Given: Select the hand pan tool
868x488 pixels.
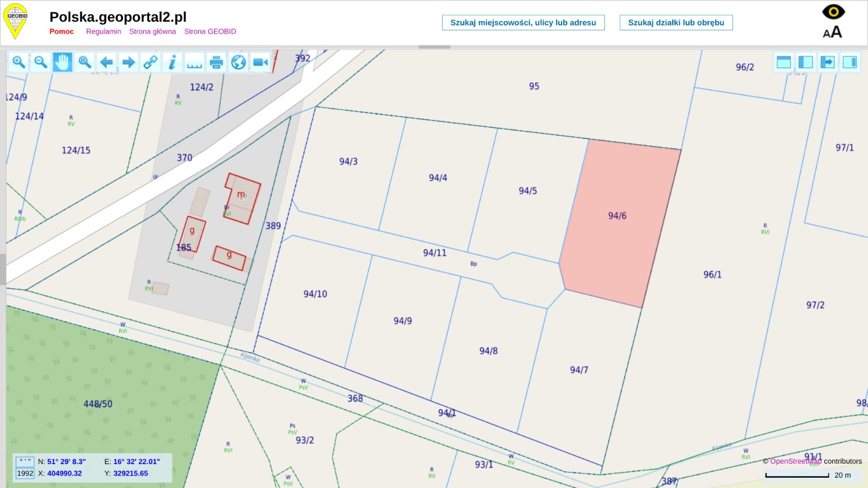Looking at the screenshot, I should pos(62,62).
